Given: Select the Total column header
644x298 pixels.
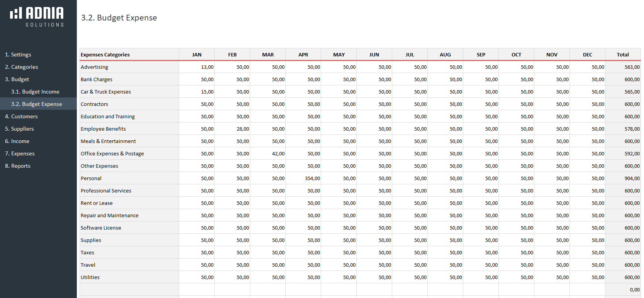Looking at the screenshot, I should [622, 54].
